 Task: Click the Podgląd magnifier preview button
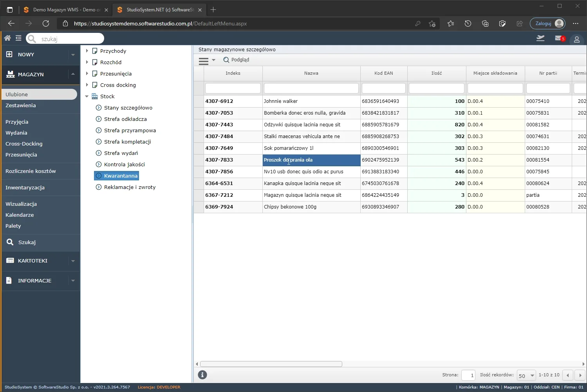[x=236, y=60]
